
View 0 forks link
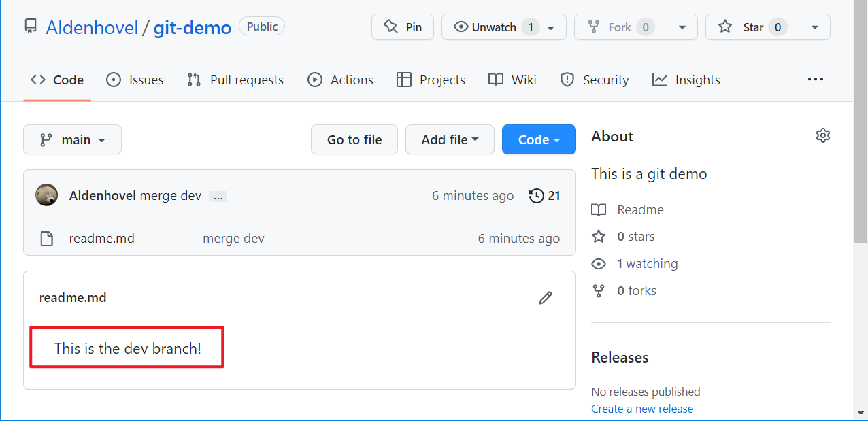[x=624, y=291]
